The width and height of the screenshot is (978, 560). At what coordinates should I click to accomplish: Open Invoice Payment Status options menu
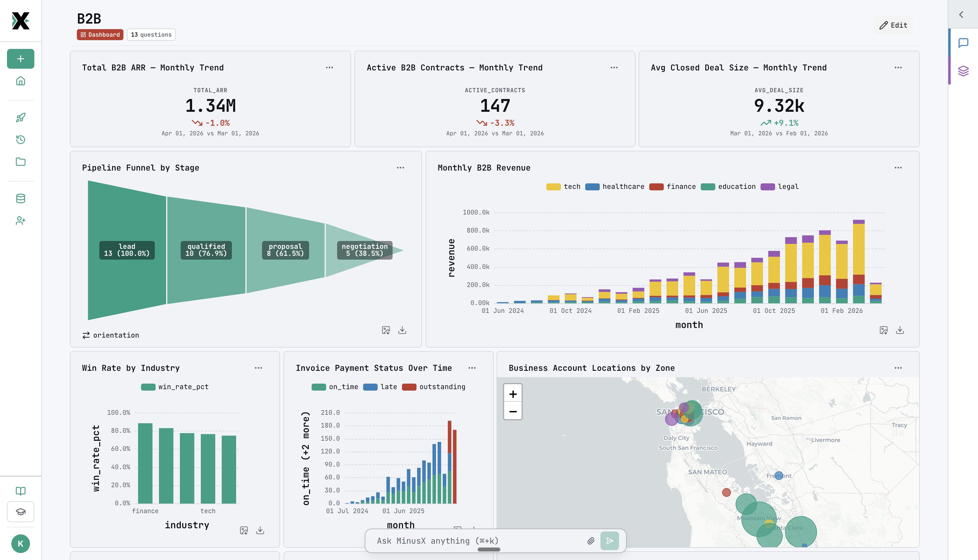pyautogui.click(x=472, y=368)
